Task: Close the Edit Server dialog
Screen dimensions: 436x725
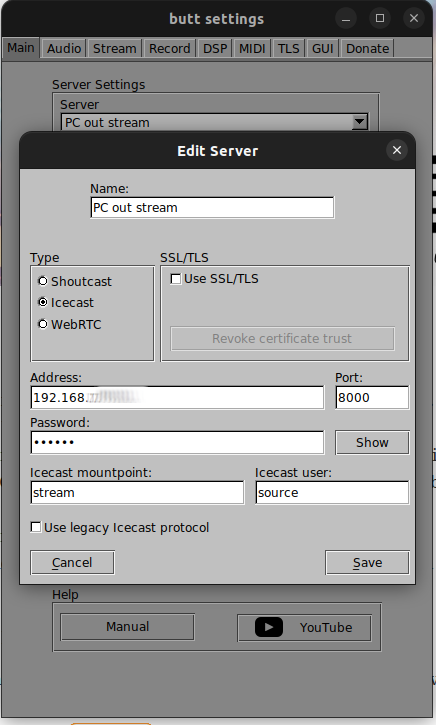Action: pyautogui.click(x=397, y=150)
